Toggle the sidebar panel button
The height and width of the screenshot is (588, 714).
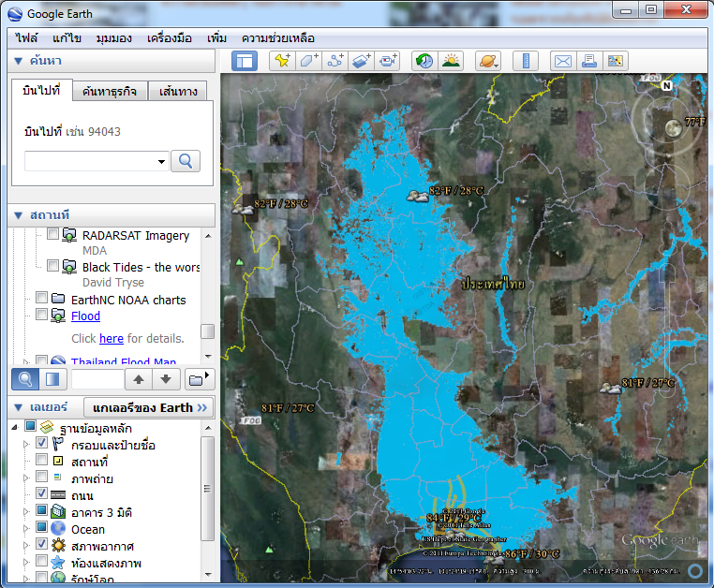click(x=245, y=61)
